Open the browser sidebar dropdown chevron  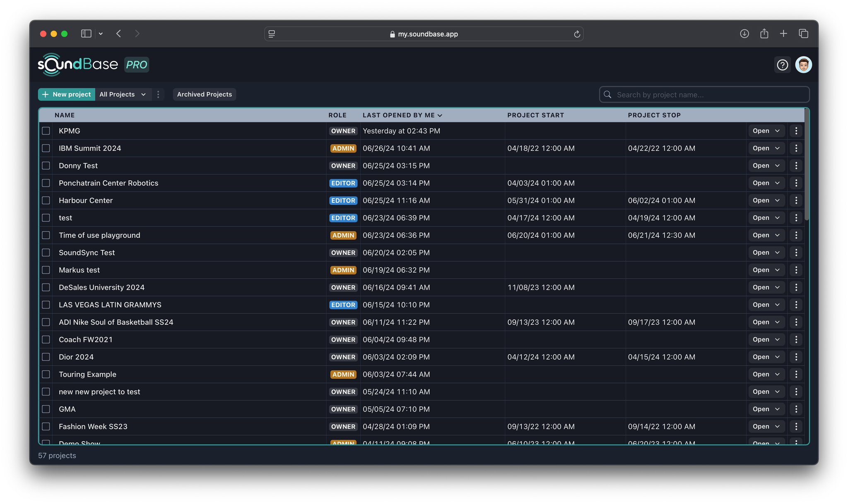click(x=101, y=34)
